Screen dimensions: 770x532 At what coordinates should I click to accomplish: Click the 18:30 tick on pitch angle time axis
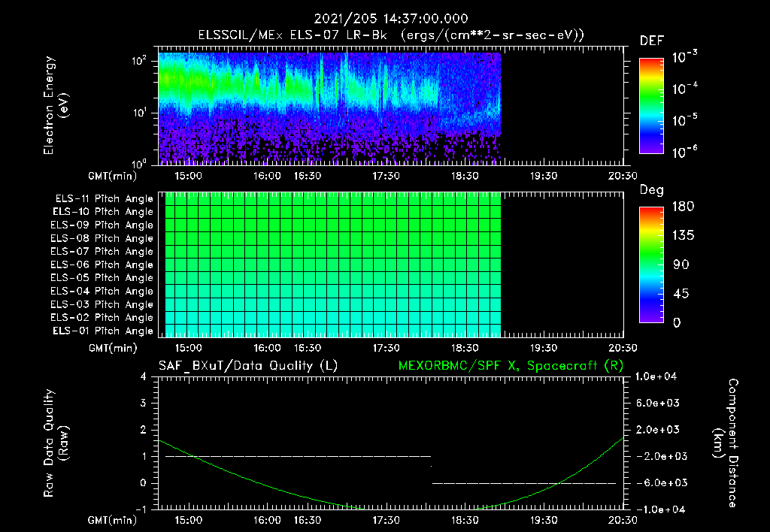[x=465, y=348]
